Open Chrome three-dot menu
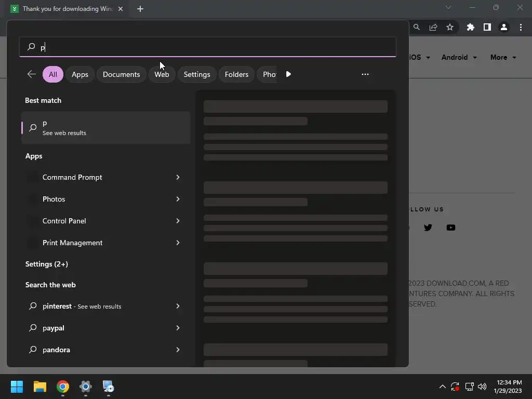This screenshot has height=399, width=532. click(x=521, y=27)
